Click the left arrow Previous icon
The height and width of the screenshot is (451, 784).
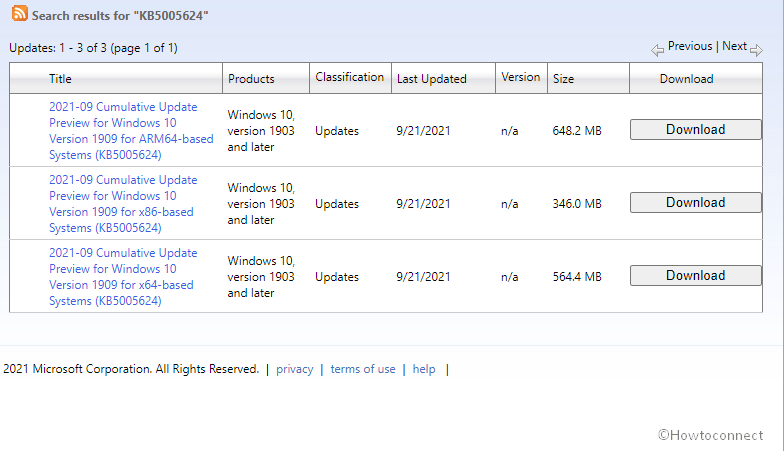(x=657, y=49)
